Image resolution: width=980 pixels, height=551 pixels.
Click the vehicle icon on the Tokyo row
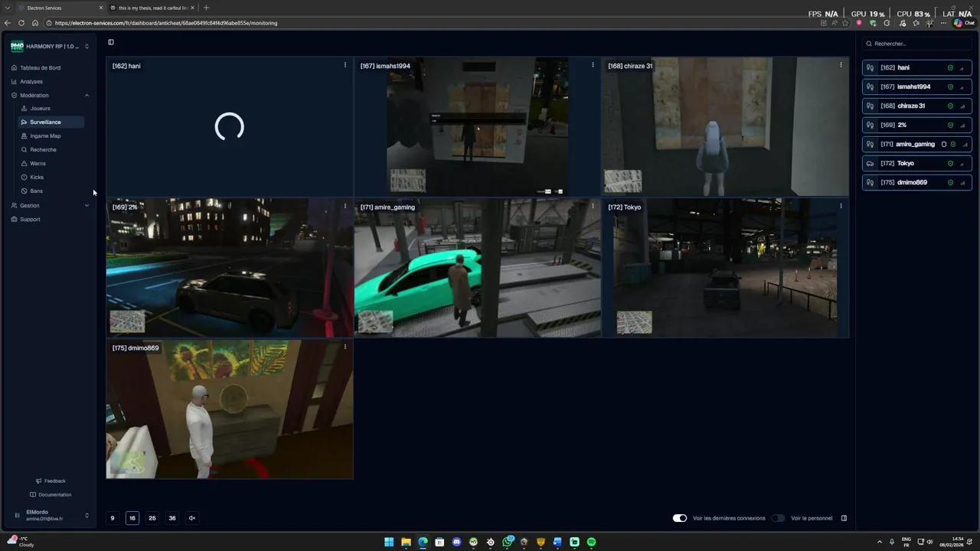pyautogui.click(x=870, y=163)
